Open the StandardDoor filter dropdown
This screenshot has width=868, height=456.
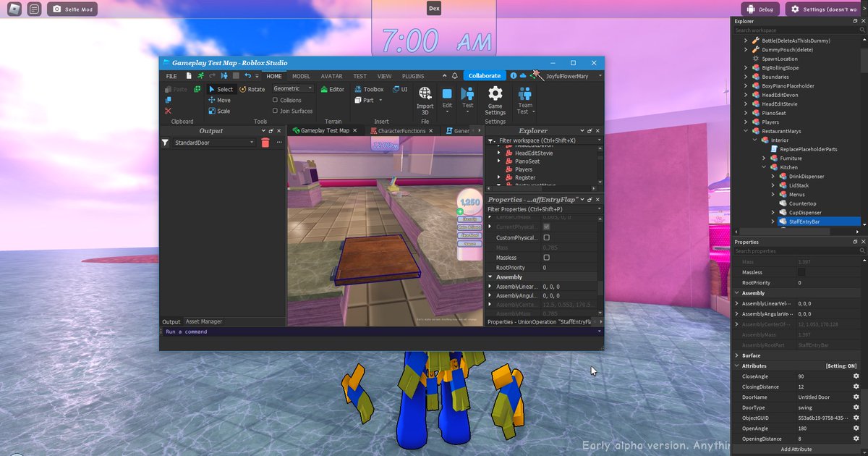214,143
